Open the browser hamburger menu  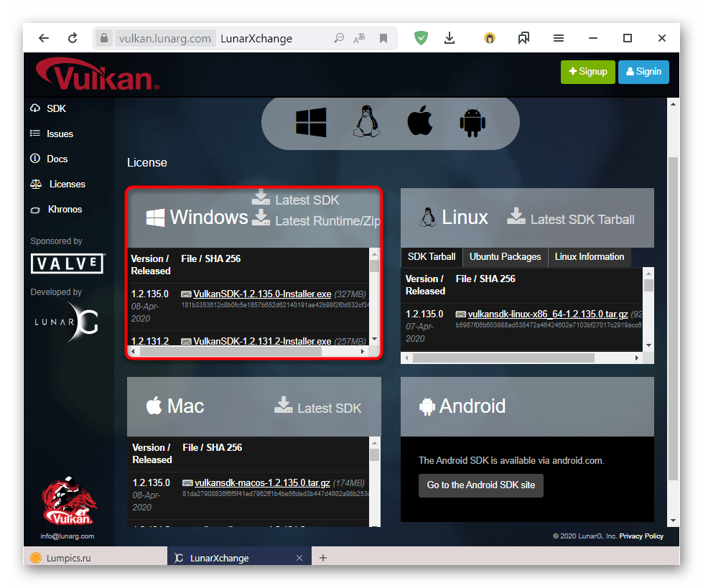559,38
